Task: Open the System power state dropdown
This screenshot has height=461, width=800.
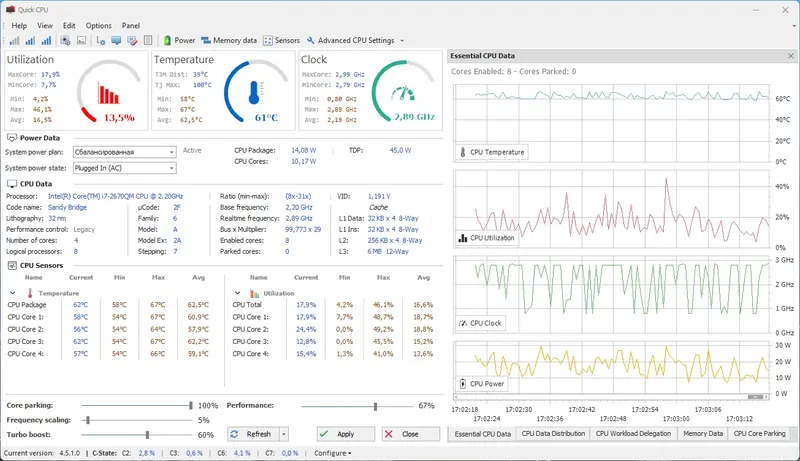Action: point(124,168)
